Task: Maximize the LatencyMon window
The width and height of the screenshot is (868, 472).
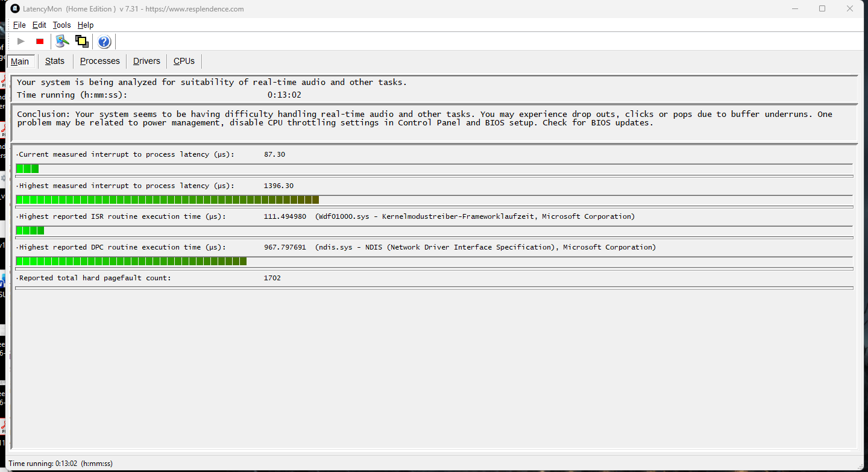Action: pyautogui.click(x=822, y=9)
